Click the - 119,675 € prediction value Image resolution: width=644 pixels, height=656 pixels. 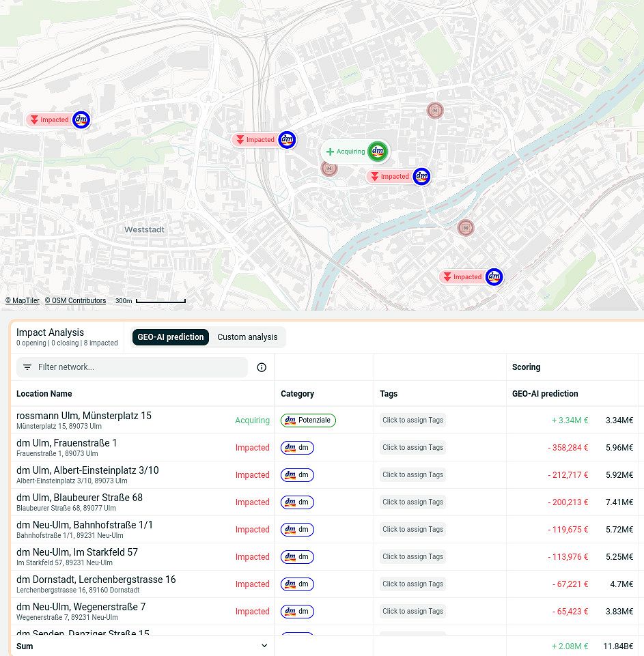point(568,529)
